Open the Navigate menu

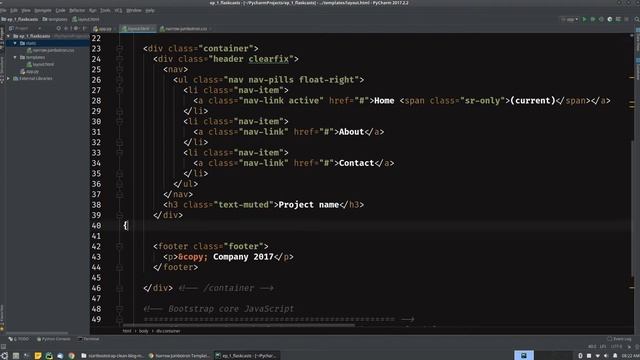click(x=43, y=10)
